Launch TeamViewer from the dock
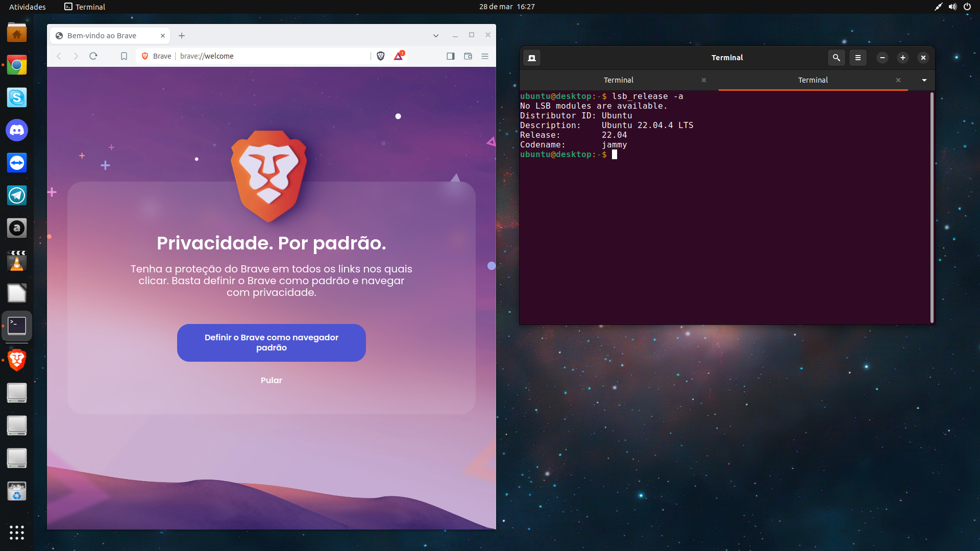Viewport: 980px width, 551px height. [17, 163]
